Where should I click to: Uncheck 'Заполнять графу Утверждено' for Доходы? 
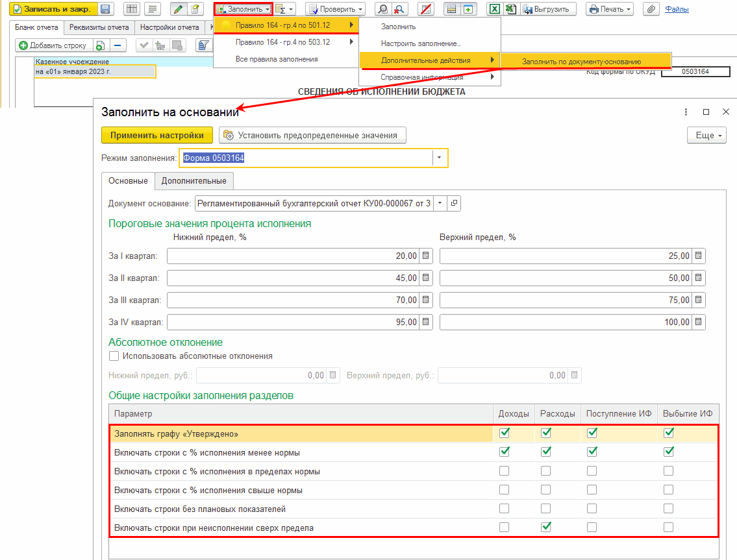[504, 433]
